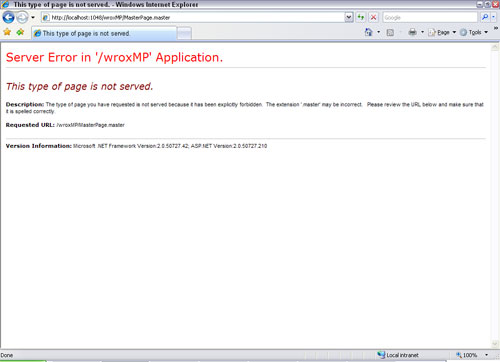Open the Tools menu
Screen dimensions: 500x362
[x=474, y=32]
